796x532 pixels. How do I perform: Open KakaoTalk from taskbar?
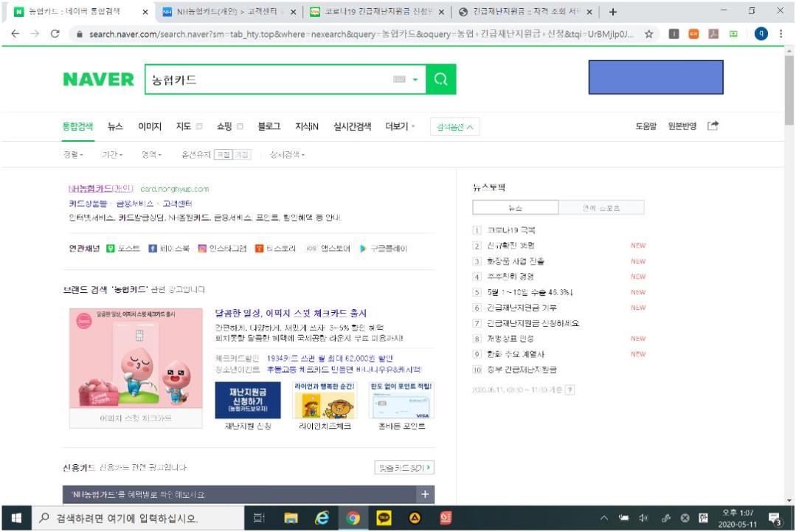coord(384,518)
